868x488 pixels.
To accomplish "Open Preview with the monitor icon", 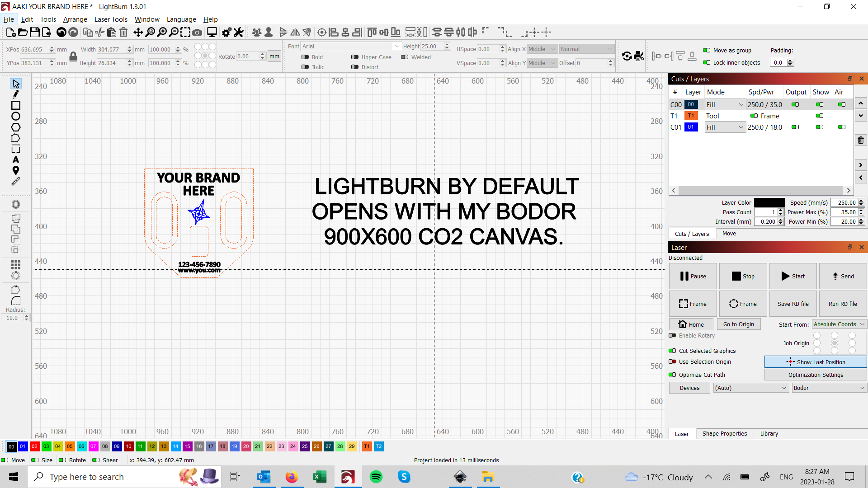I will point(212,32).
